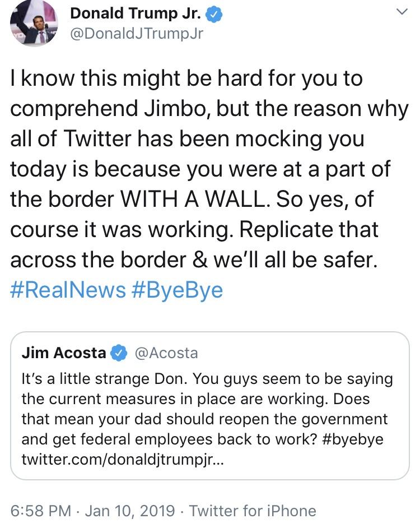Open the @DonaldJTrumpJr handle
The width and height of the screenshot is (420, 528).
pos(136,34)
